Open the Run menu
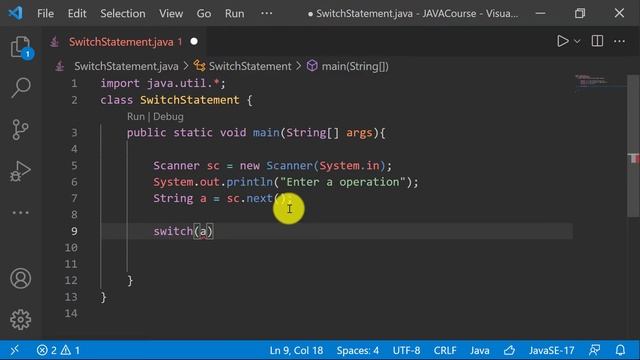 pos(234,13)
